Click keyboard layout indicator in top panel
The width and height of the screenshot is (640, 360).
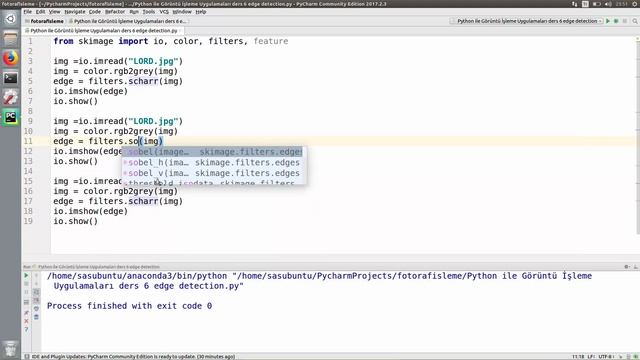585,4
